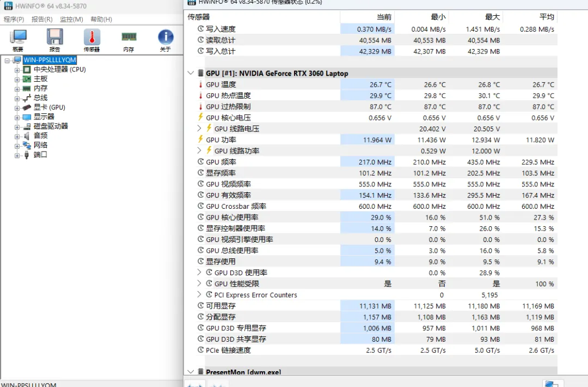Viewport: 588px width, 387px height.
Task: Collapse the WIN-PPSLLLLYQM tree root
Action: pos(7,61)
